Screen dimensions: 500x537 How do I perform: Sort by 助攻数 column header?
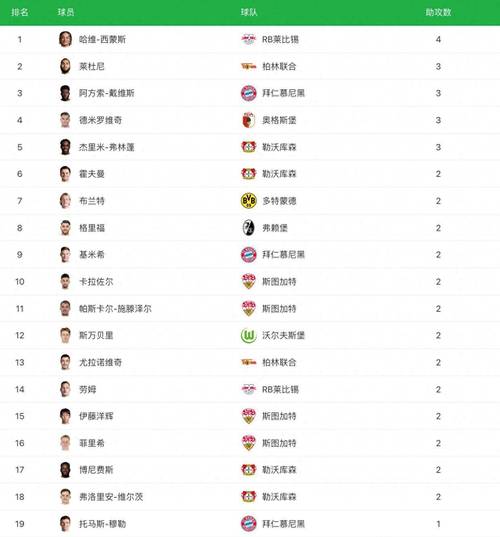click(438, 12)
